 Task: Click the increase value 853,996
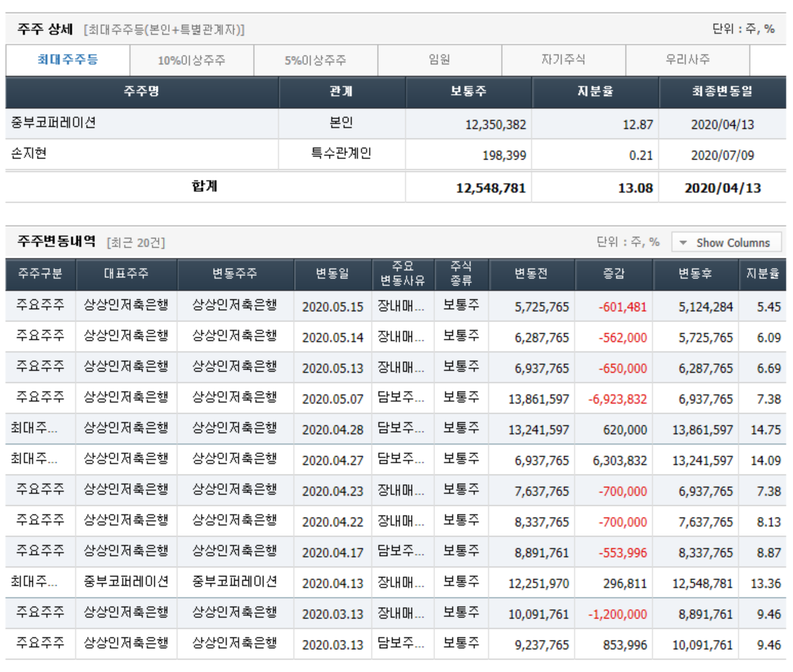tap(625, 645)
